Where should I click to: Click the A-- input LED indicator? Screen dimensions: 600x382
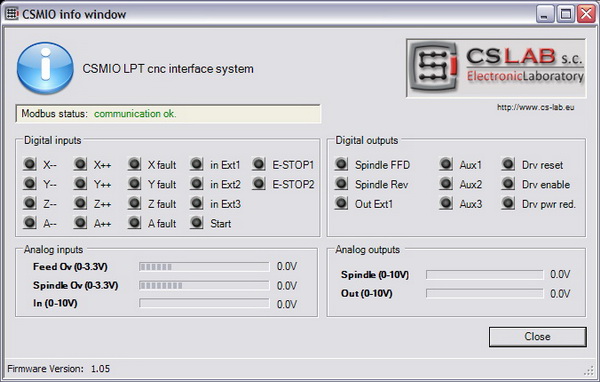(x=29, y=222)
